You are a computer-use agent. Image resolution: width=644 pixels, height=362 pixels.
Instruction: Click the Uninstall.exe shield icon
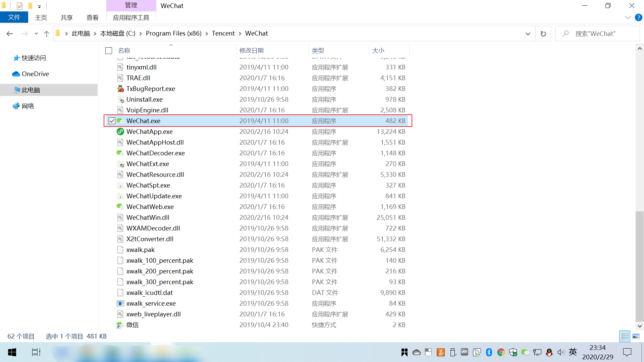pos(120,99)
